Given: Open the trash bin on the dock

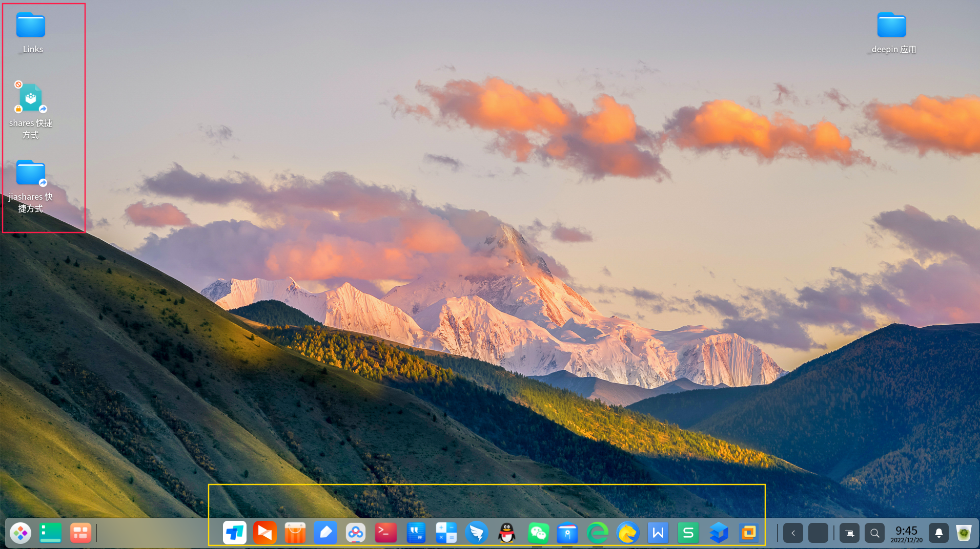Looking at the screenshot, I should pos(964,533).
